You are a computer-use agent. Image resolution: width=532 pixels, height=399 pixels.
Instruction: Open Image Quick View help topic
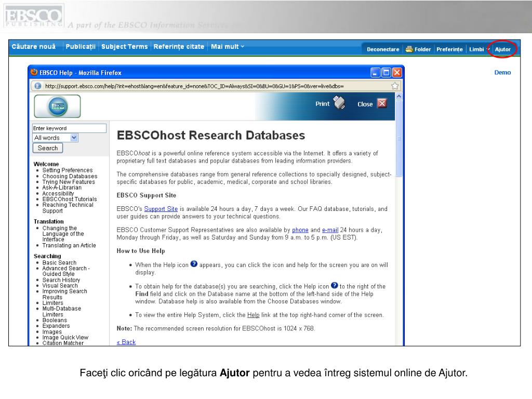pos(65,338)
